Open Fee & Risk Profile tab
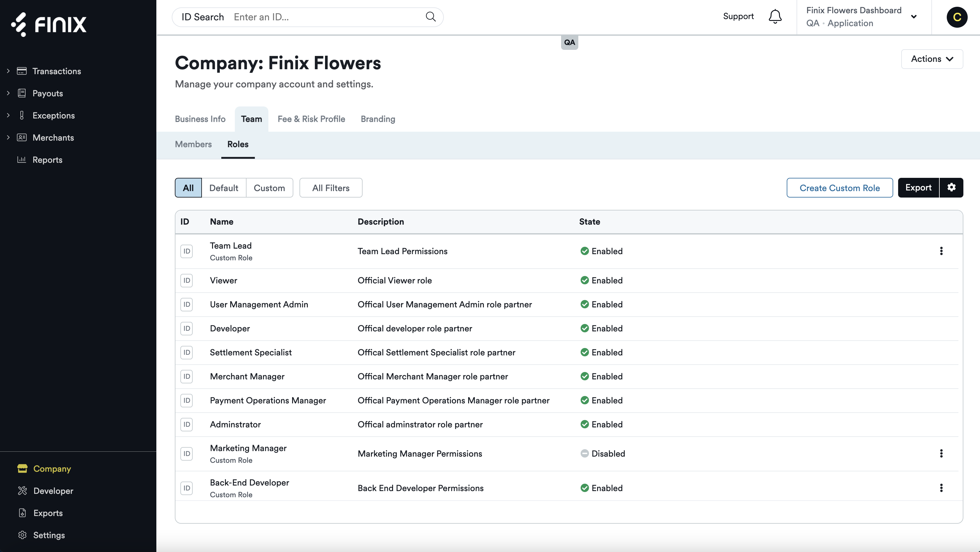Viewport: 980px width, 552px height. click(311, 119)
